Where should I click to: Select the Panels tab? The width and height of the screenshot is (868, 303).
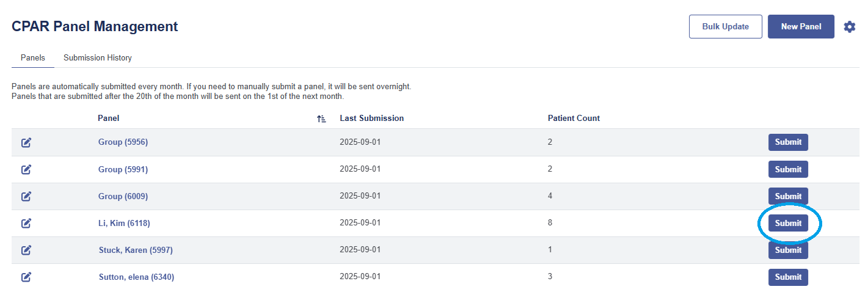pos(33,58)
